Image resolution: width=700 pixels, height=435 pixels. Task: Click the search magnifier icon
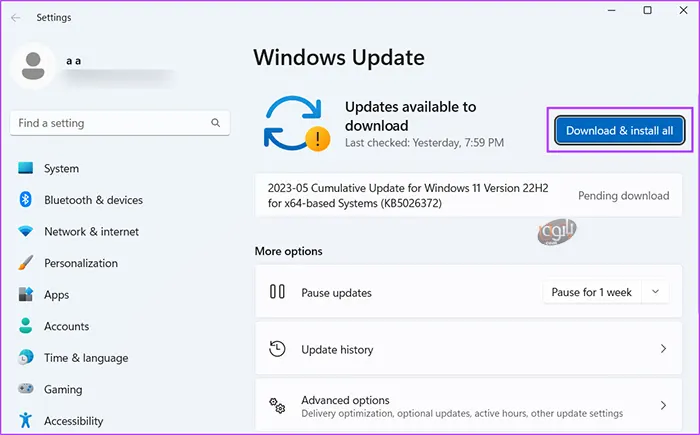(216, 123)
